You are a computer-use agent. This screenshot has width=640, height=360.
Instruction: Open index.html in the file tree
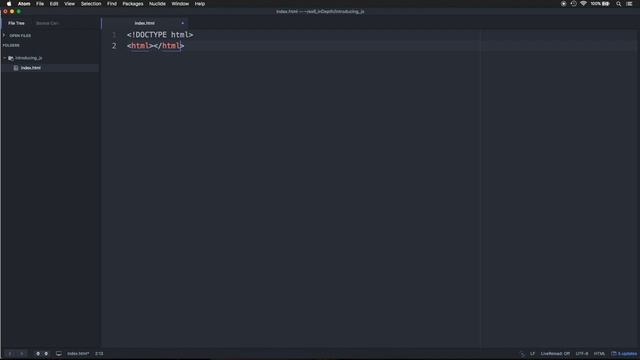coord(31,68)
